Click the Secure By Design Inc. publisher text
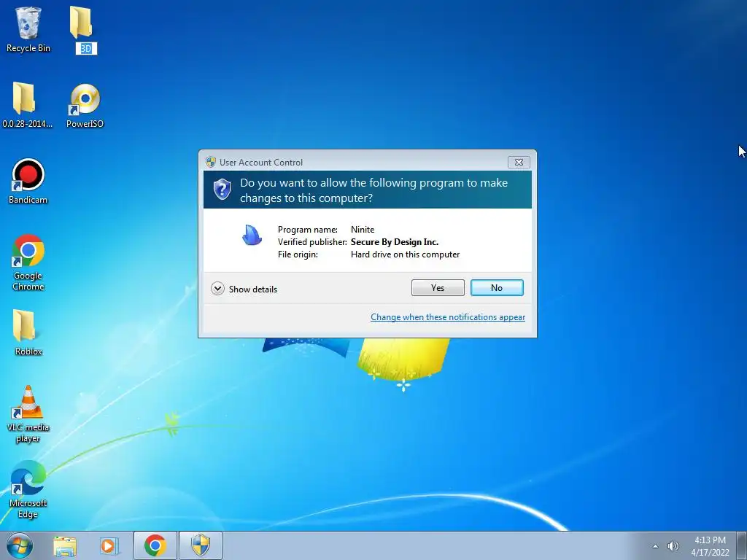Screen dimensions: 747x560 [x=395, y=242]
